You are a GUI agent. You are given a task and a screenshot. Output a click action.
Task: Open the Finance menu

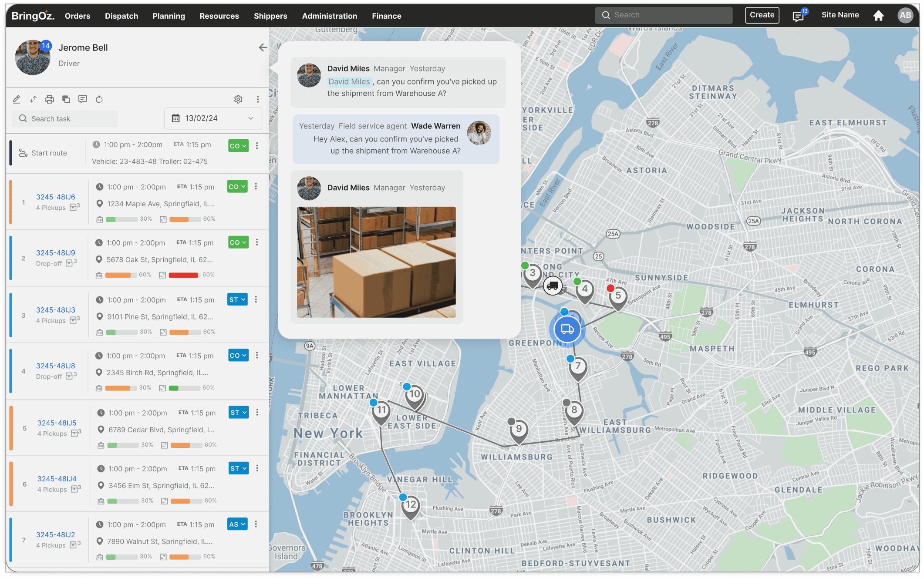pyautogui.click(x=387, y=16)
